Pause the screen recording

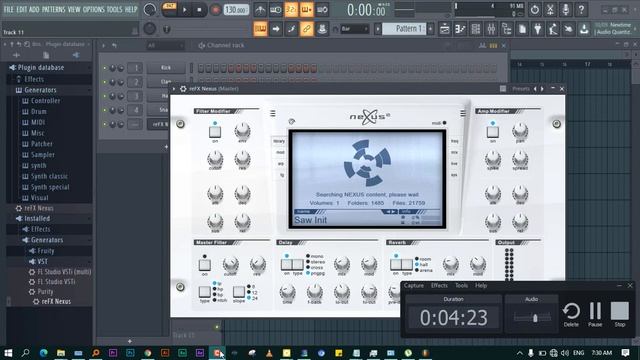pos(595,314)
